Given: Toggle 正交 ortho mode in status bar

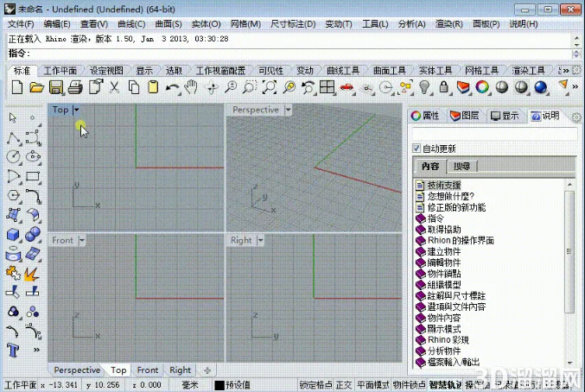Looking at the screenshot, I should pyautogui.click(x=344, y=385).
